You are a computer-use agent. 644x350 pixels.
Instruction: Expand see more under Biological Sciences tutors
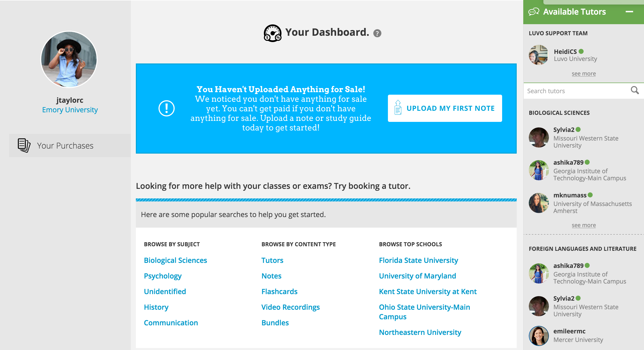(583, 225)
